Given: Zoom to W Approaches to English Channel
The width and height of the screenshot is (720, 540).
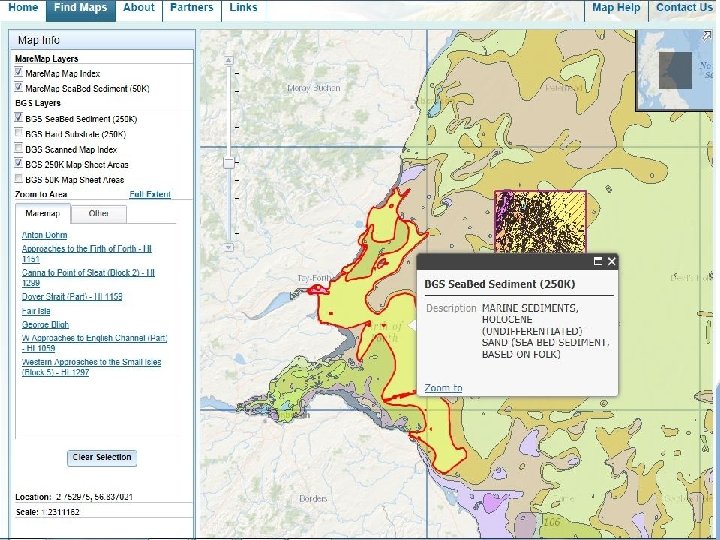Looking at the screenshot, I should click(95, 343).
